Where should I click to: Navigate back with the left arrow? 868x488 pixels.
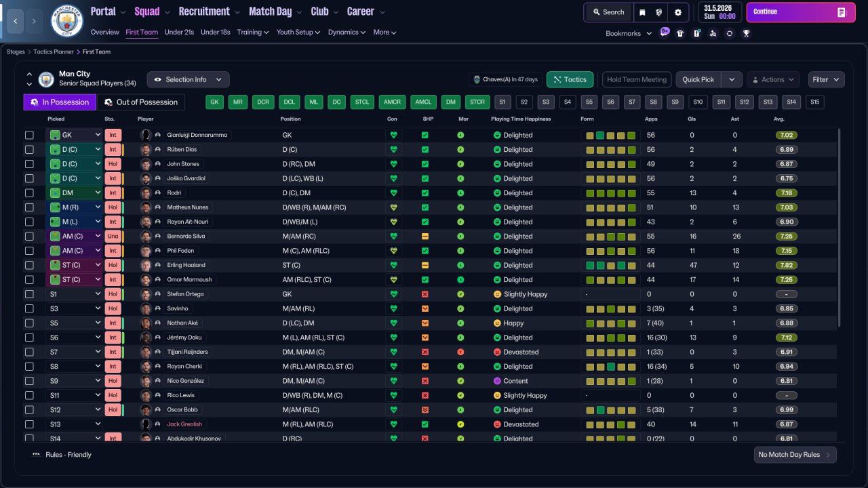tap(16, 21)
